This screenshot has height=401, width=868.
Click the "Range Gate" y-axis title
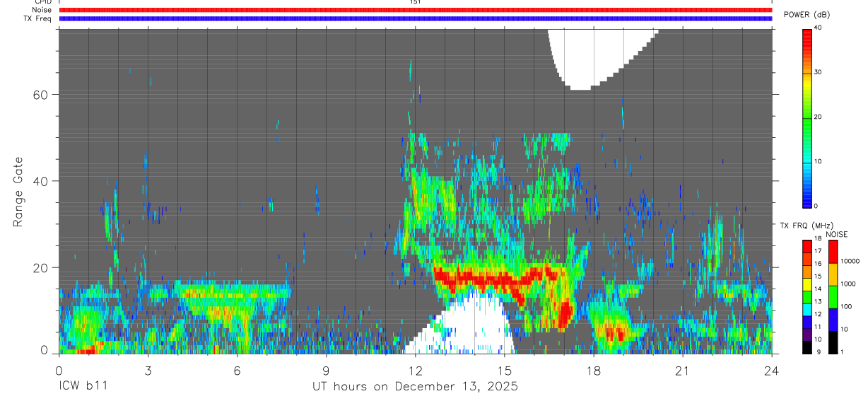click(19, 192)
